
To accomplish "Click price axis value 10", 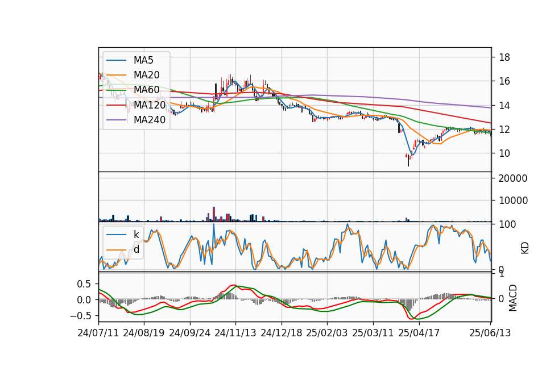I will [x=504, y=153].
